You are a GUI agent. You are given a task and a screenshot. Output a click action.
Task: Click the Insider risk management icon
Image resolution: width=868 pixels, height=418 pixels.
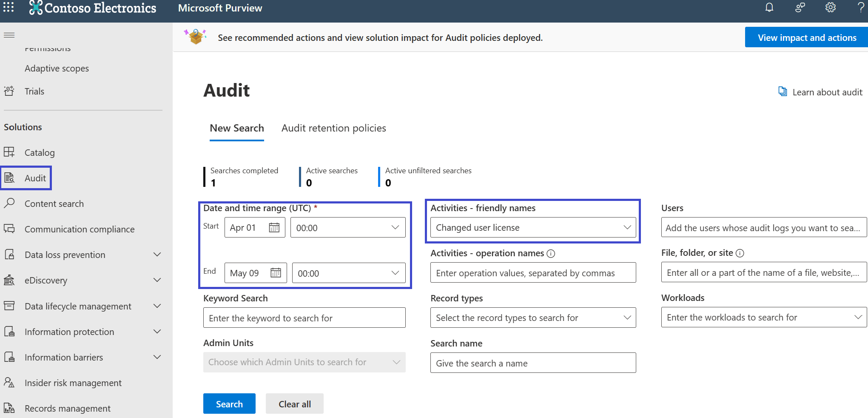pos(9,383)
